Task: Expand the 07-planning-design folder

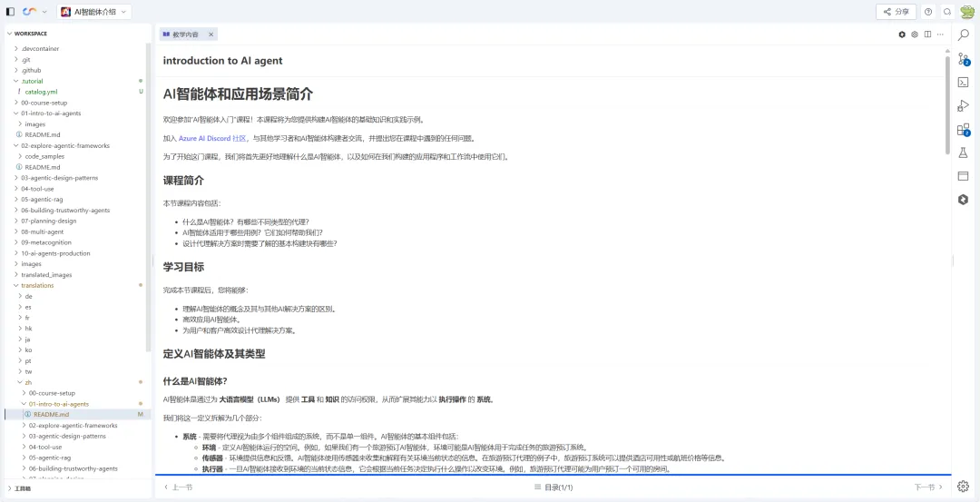Action: pyautogui.click(x=49, y=221)
